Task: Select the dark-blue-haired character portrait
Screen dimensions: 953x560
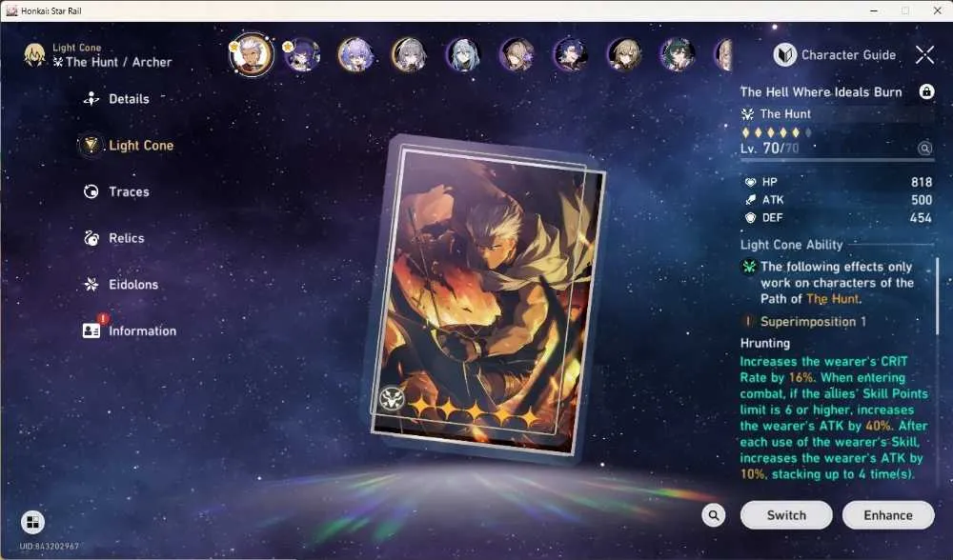Action: pyautogui.click(x=570, y=54)
